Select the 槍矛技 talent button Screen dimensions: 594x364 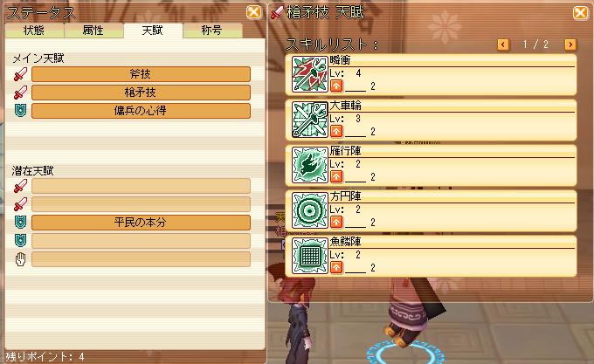(x=141, y=93)
